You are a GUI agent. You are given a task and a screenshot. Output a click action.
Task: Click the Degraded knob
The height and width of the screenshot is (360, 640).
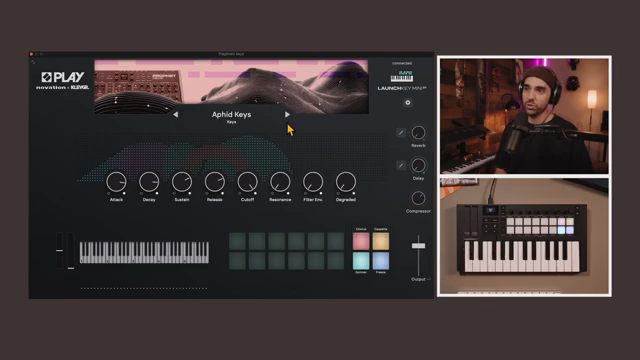346,182
